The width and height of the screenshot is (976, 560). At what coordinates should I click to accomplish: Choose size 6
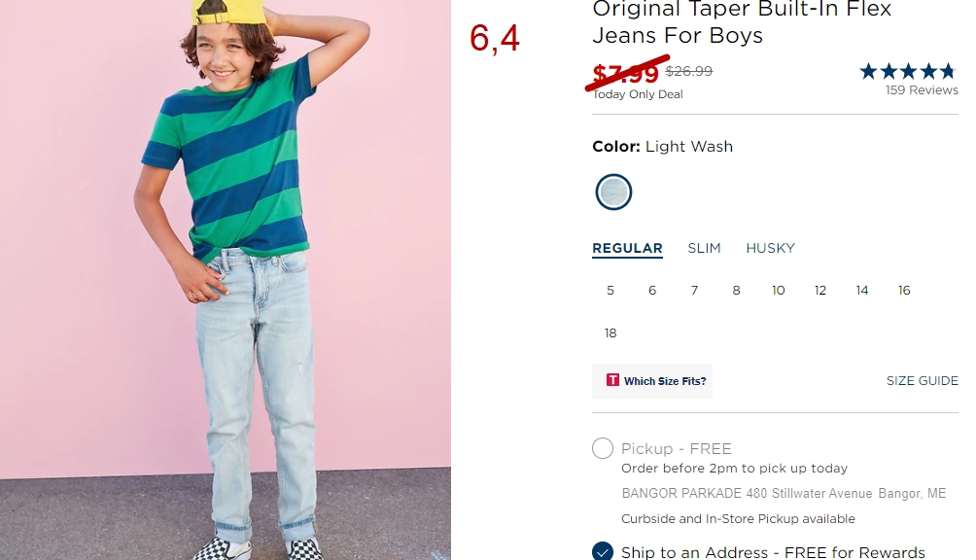[652, 291]
